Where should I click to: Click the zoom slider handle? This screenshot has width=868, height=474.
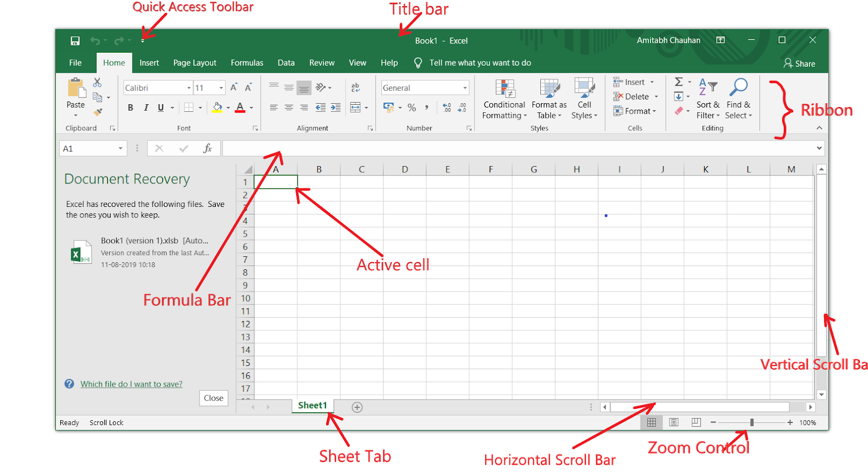(752, 422)
